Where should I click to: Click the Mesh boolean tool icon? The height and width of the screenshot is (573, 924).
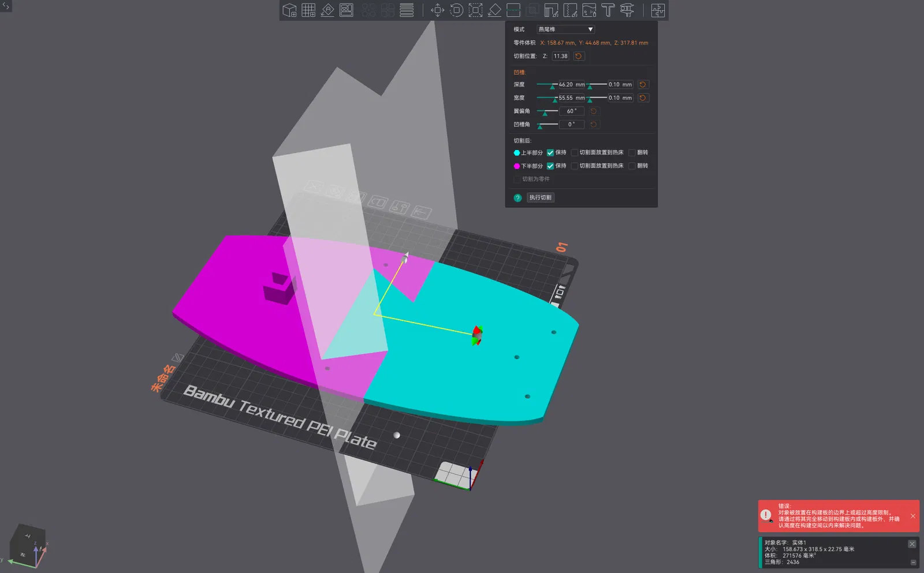[532, 10]
